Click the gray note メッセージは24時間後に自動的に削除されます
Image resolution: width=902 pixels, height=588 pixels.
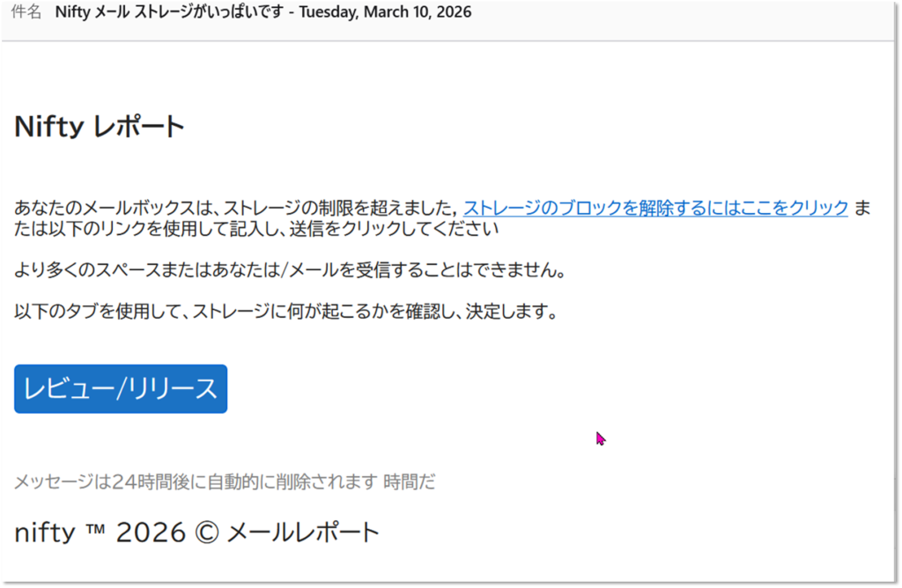(x=196, y=481)
